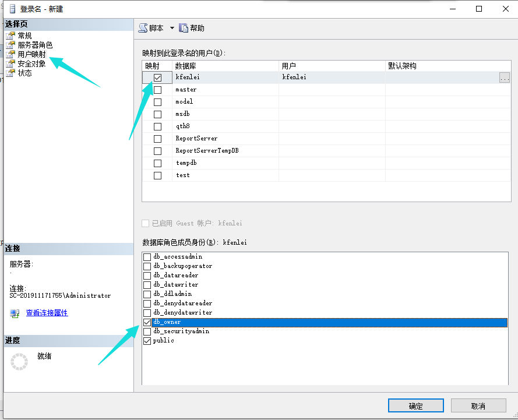518x420 pixels.
Task: Click the 安全对象 page icon
Action: [x=10, y=63]
